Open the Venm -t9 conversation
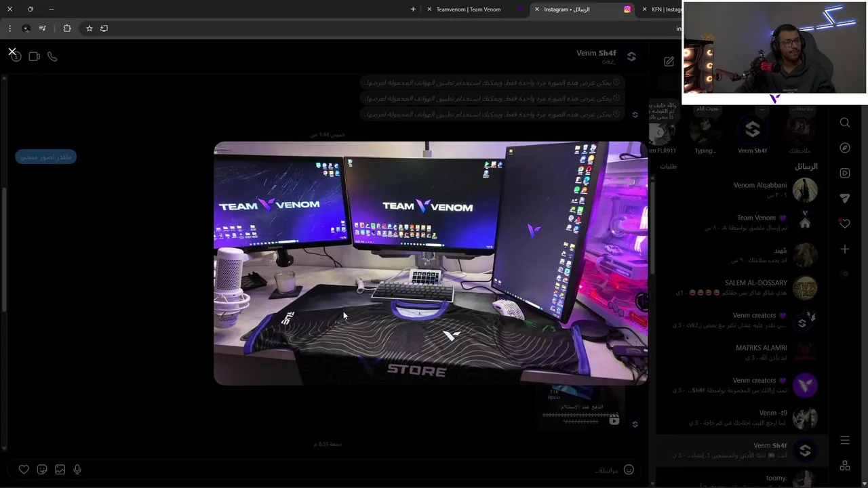Viewport: 868px width, 488px height. pos(742,418)
